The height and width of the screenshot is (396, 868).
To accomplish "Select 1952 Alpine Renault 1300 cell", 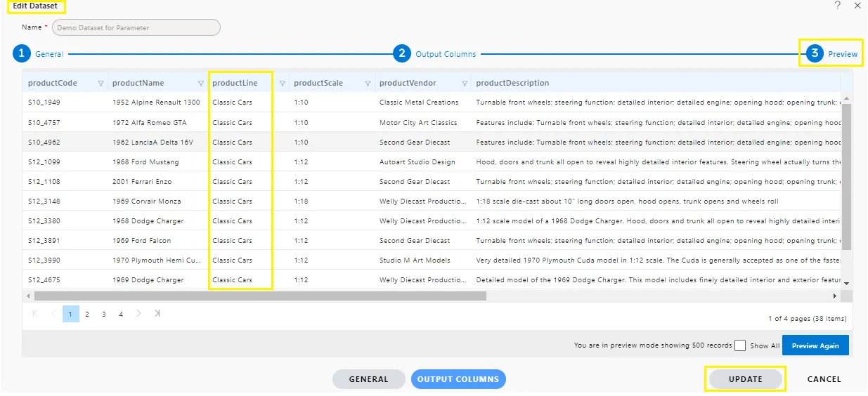I will click(157, 102).
